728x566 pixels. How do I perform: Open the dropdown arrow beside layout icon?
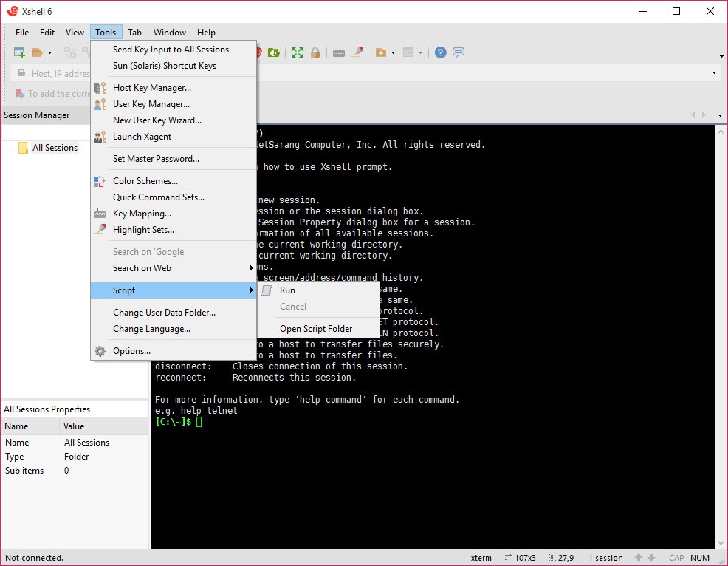[421, 53]
